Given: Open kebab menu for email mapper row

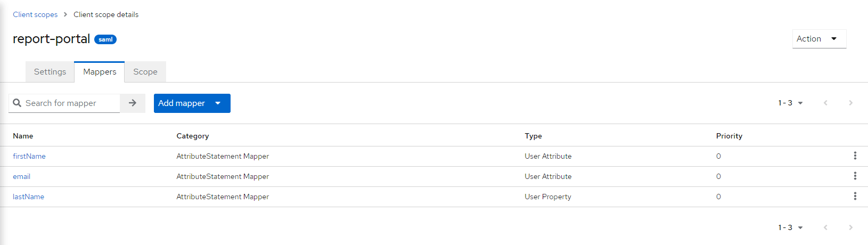Looking at the screenshot, I should click(855, 176).
